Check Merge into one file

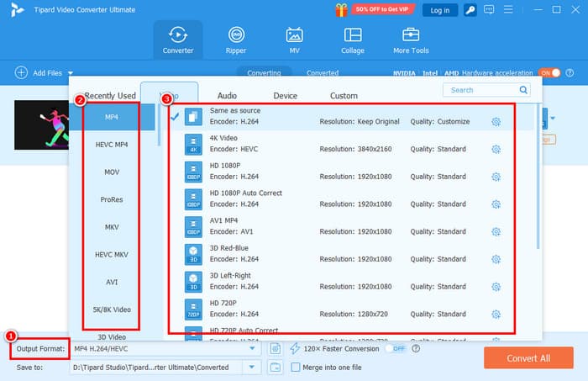[x=296, y=367]
